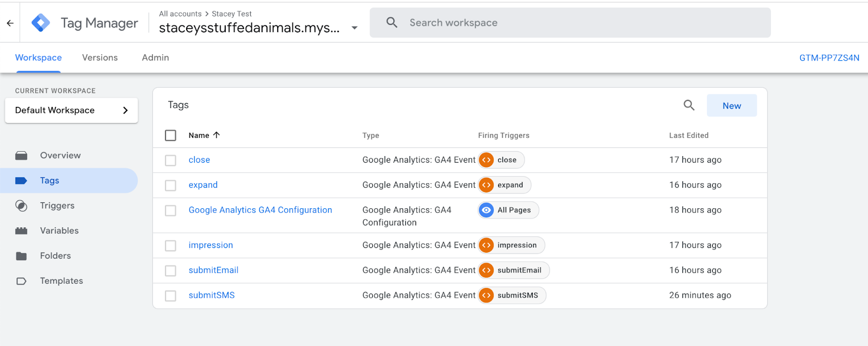Click the sort arrow next to Name
The width and height of the screenshot is (868, 346).
216,135
